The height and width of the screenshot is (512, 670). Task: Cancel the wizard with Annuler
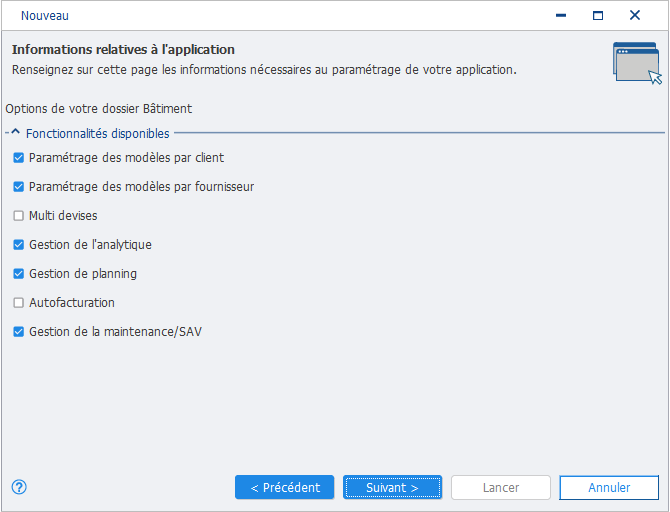pos(609,487)
